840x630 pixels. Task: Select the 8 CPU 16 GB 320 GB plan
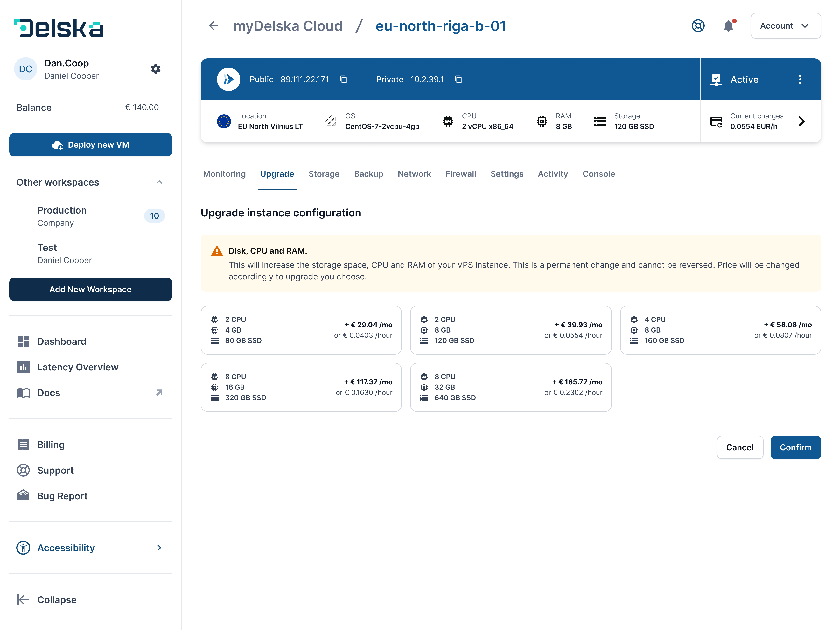(301, 387)
